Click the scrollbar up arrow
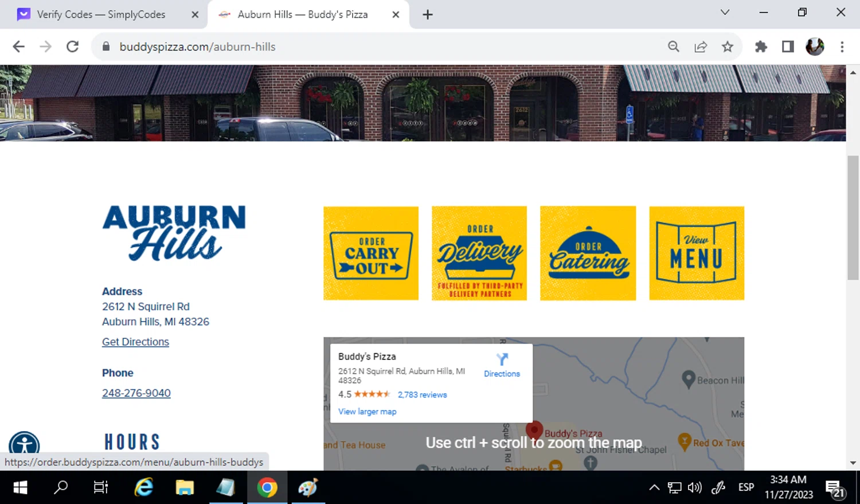 pos(853,72)
